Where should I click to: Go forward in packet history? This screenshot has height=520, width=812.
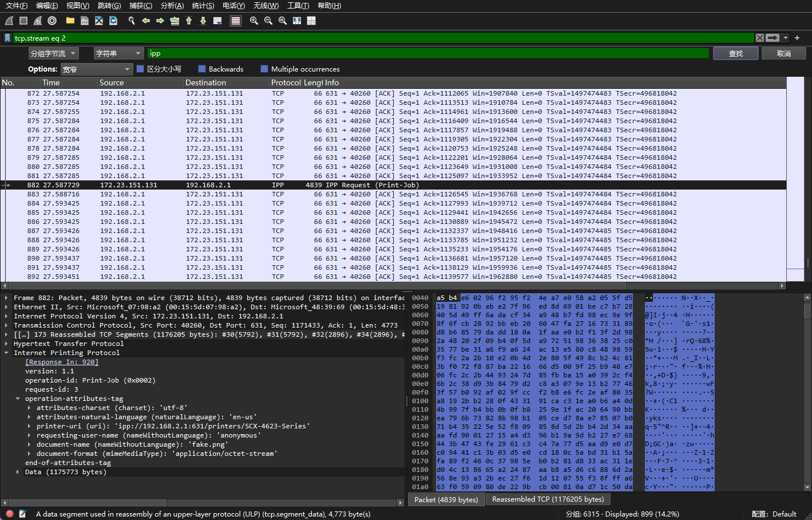(x=160, y=21)
